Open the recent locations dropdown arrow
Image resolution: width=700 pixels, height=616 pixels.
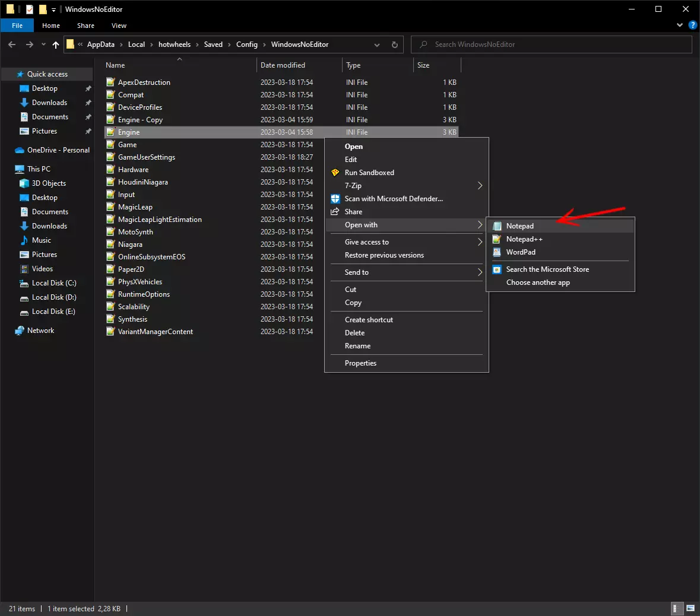43,45
